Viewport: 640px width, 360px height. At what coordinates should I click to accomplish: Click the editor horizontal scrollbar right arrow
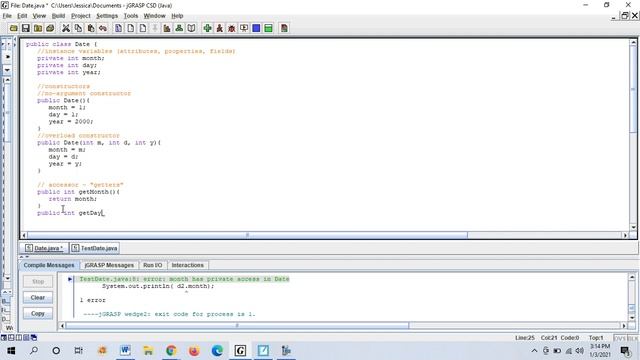tap(625, 235)
